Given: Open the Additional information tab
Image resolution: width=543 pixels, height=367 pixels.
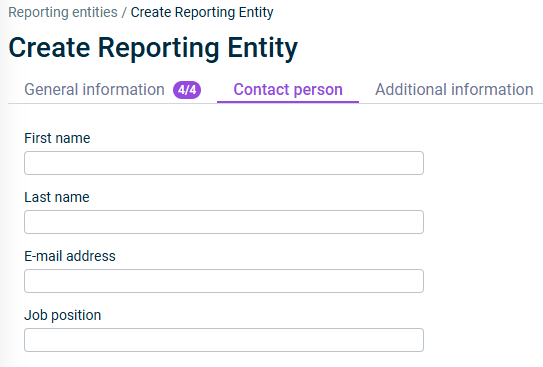Looking at the screenshot, I should pyautogui.click(x=454, y=90).
